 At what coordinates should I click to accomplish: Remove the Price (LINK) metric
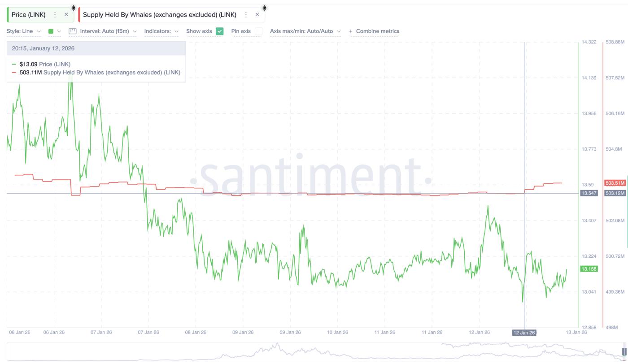click(x=66, y=15)
